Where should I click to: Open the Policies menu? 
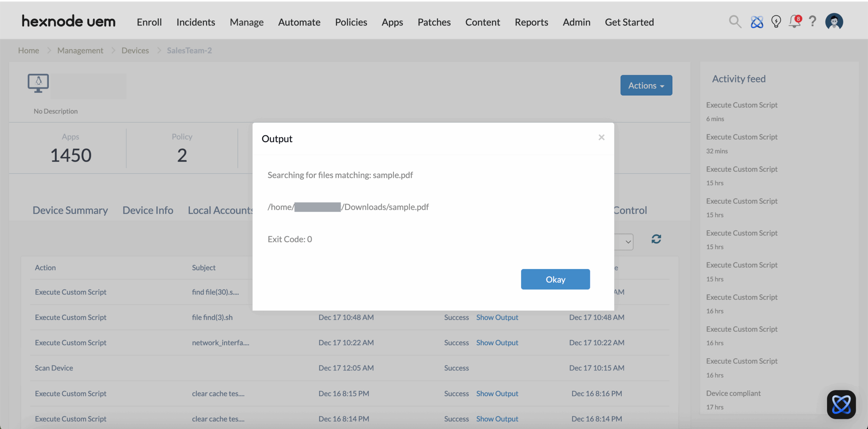[x=351, y=22]
